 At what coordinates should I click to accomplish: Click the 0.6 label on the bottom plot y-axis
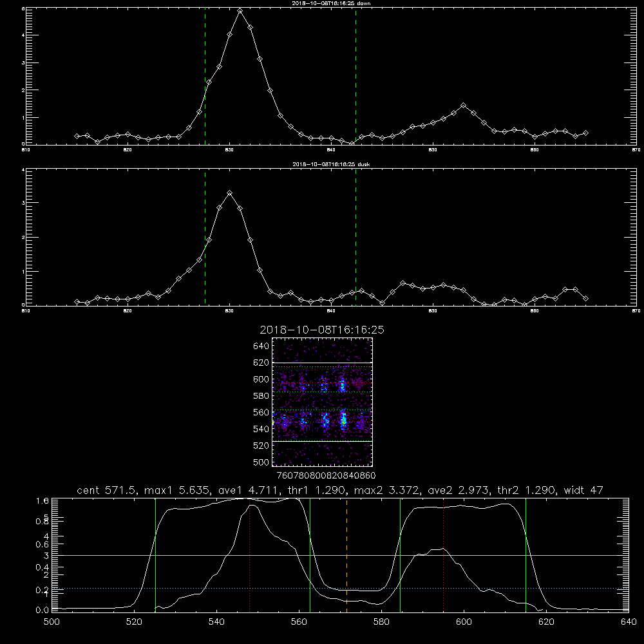(x=43, y=544)
